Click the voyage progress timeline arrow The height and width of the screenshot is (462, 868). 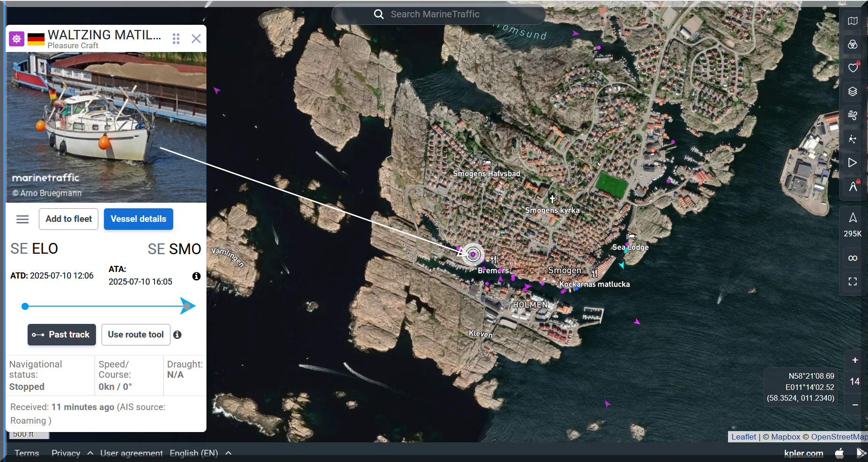[187, 306]
